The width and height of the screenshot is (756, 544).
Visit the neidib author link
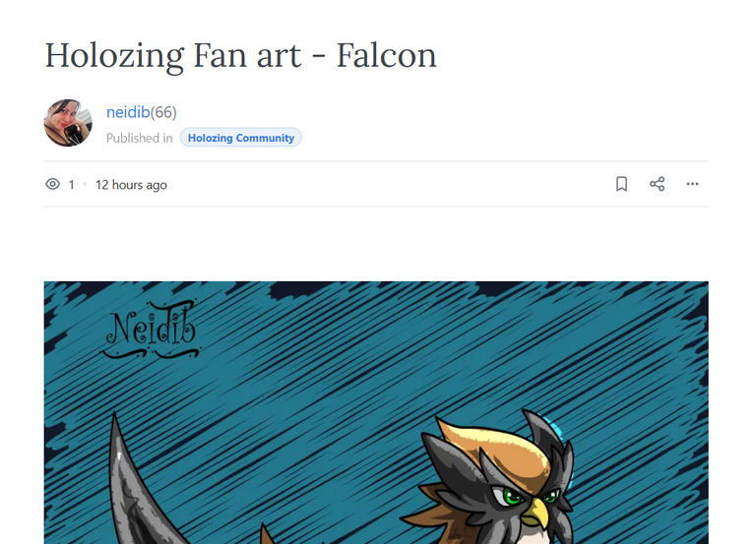point(128,112)
